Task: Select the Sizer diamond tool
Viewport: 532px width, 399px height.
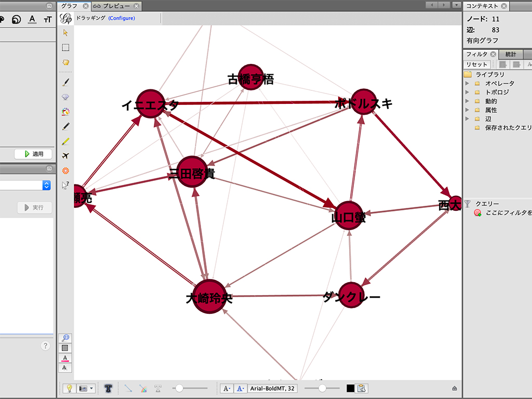Action: click(65, 97)
